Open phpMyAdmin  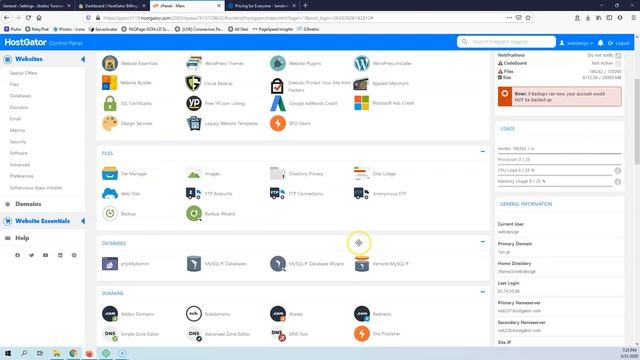tap(110, 264)
